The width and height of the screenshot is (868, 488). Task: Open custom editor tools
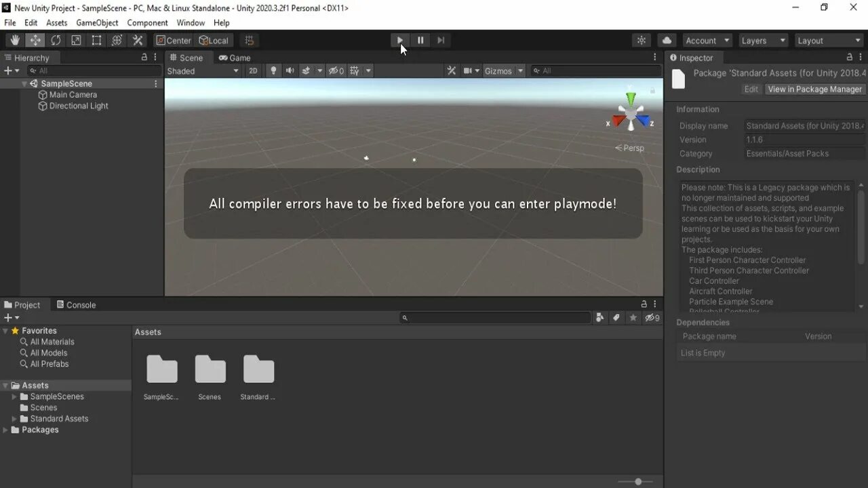(x=138, y=41)
